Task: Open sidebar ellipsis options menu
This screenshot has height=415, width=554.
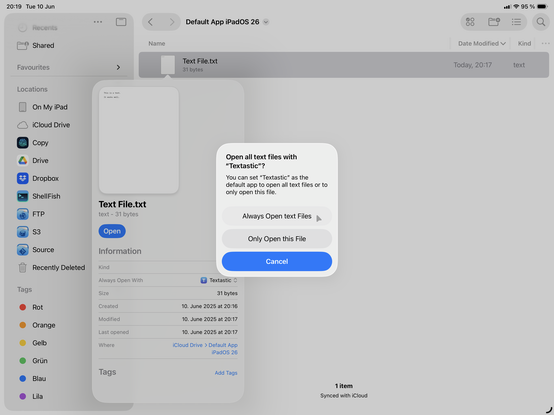Action: pyautogui.click(x=98, y=22)
